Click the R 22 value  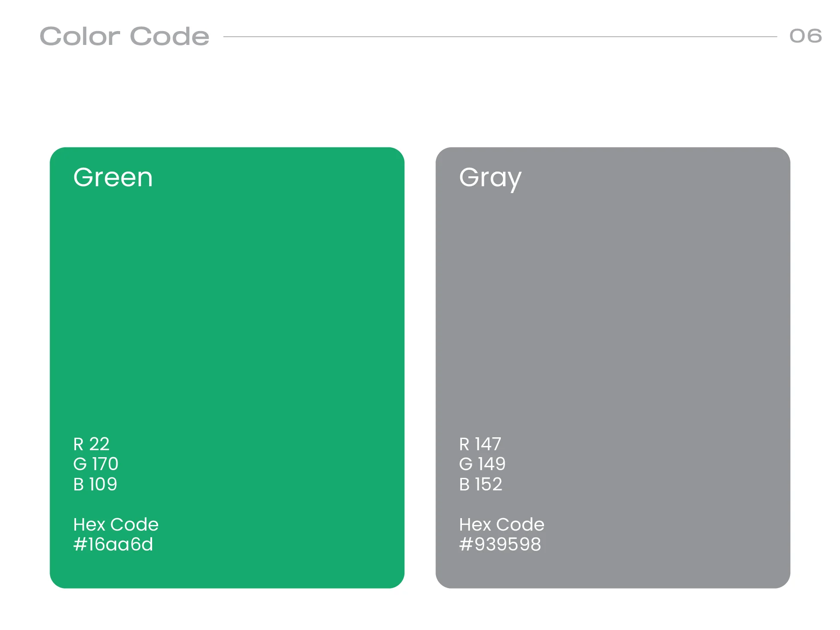(91, 444)
